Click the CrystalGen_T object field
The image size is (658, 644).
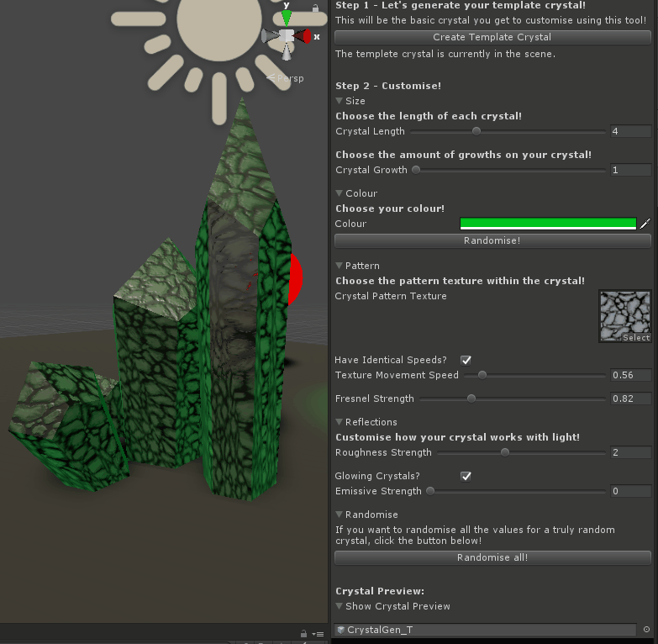coord(486,630)
